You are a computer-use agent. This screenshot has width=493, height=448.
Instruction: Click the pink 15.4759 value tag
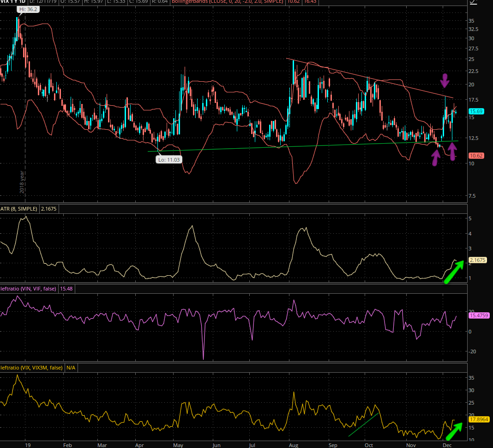coord(479,315)
